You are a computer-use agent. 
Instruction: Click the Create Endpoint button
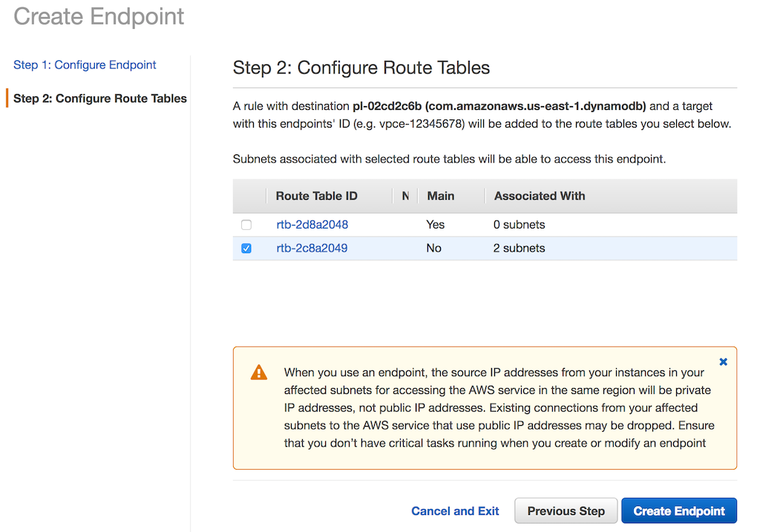click(678, 511)
